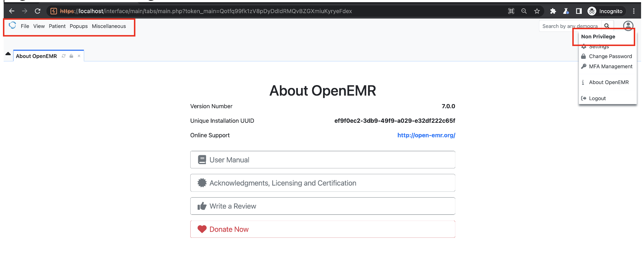Image resolution: width=644 pixels, height=263 pixels.
Task: Click the Donate Now button
Action: coord(323,229)
